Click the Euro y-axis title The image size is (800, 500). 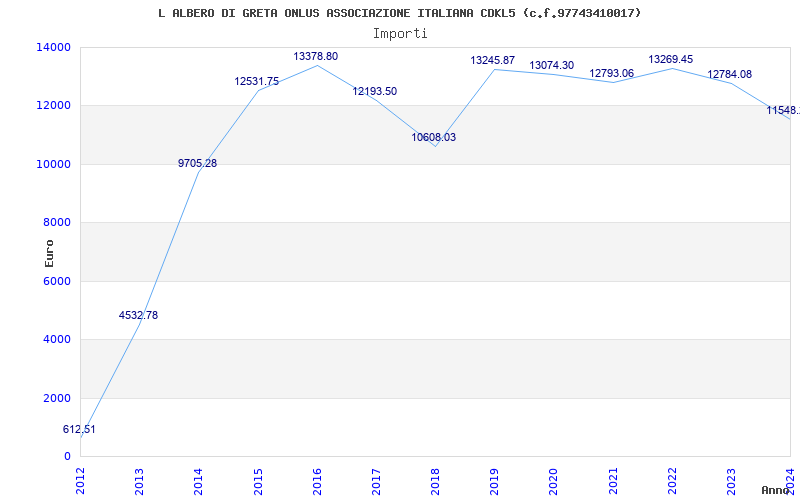(49, 253)
